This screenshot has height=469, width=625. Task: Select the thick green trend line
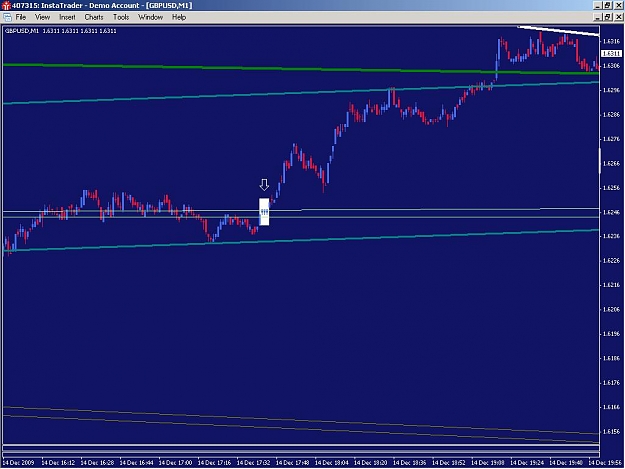coord(301,69)
